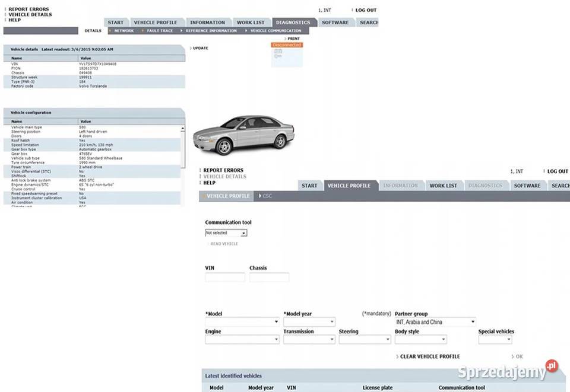The image size is (570, 392).
Task: Expand the Steering dropdown
Action: click(365, 340)
